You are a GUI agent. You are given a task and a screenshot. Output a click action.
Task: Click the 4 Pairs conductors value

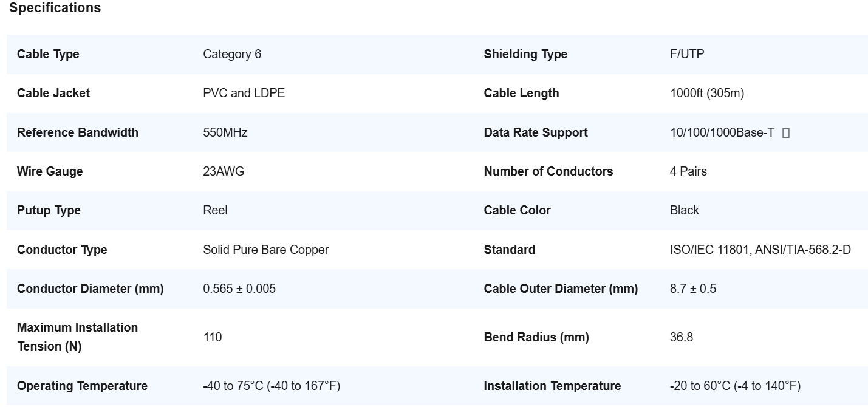point(688,171)
